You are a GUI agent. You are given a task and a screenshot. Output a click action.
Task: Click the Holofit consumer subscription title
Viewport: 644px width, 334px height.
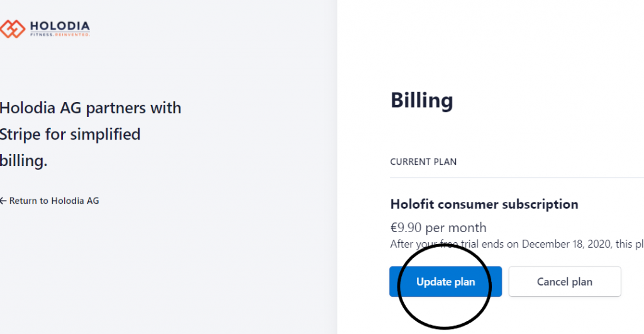[x=484, y=204]
